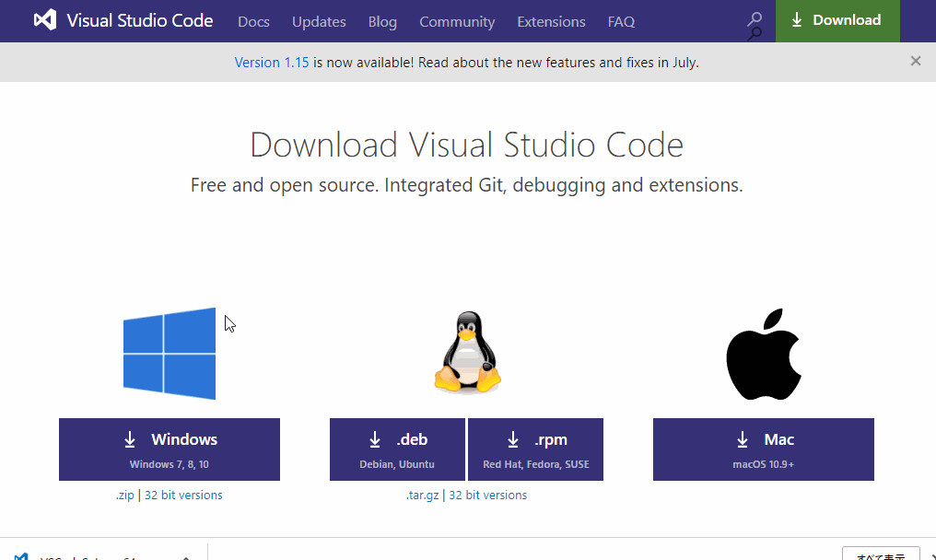Dismiss the version 1.15 notification banner

[915, 62]
